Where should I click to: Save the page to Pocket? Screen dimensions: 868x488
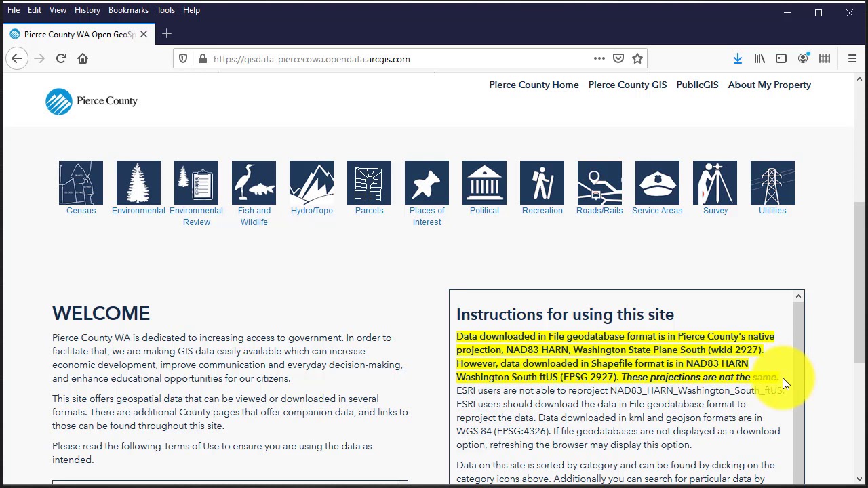(618, 59)
